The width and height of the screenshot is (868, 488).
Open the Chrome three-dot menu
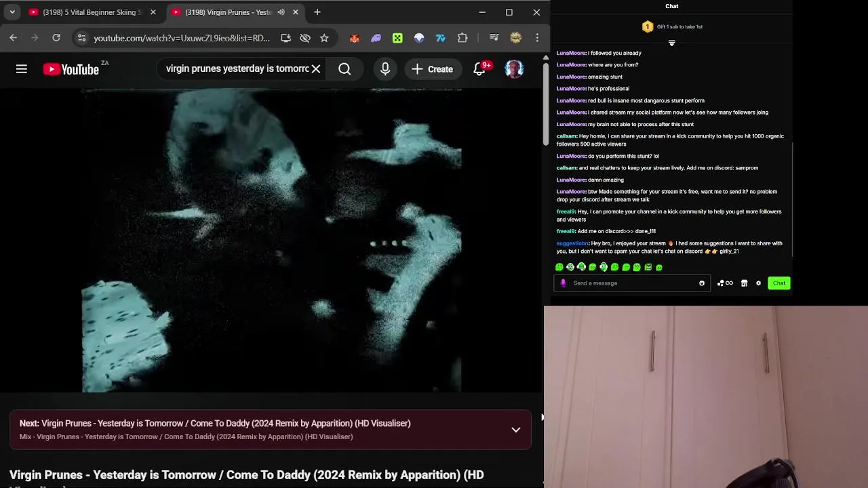(537, 38)
